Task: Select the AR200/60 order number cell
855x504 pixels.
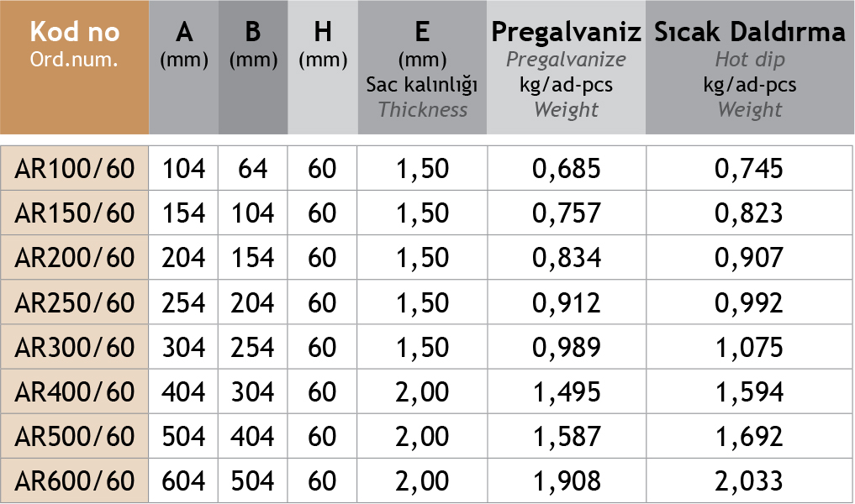Action: click(x=75, y=258)
